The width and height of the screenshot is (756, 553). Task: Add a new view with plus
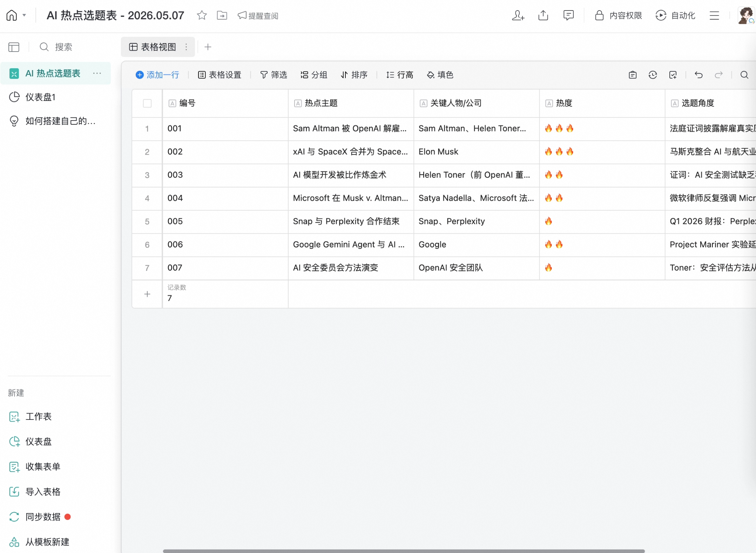click(208, 47)
